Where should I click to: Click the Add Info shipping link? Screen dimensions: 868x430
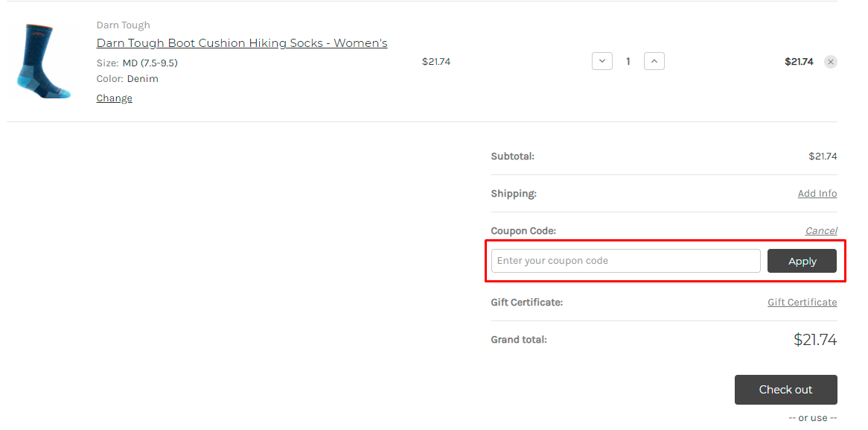point(817,194)
